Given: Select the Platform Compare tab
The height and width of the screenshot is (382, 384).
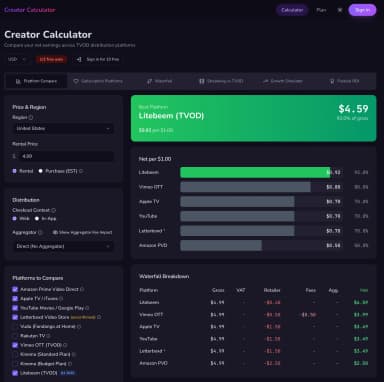Looking at the screenshot, I should pos(36,81).
